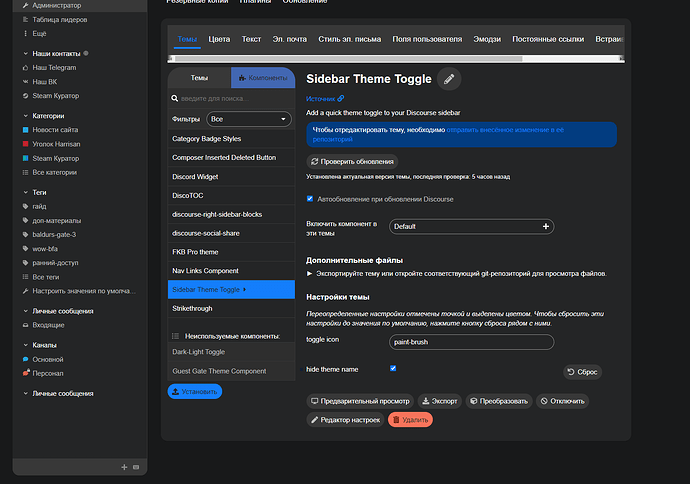Image resolution: width=690 pixels, height=484 pixels.
Task: Click the plus icon at sidebar bottom
Action: [x=124, y=467]
